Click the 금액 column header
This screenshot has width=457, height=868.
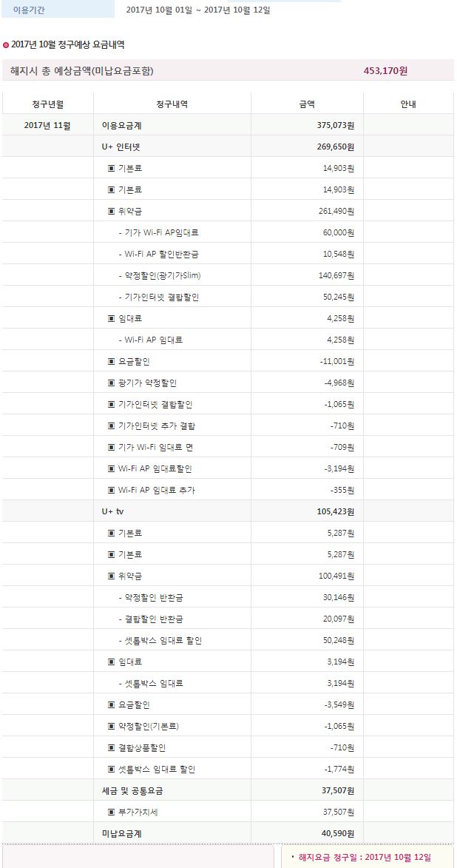[x=307, y=104]
